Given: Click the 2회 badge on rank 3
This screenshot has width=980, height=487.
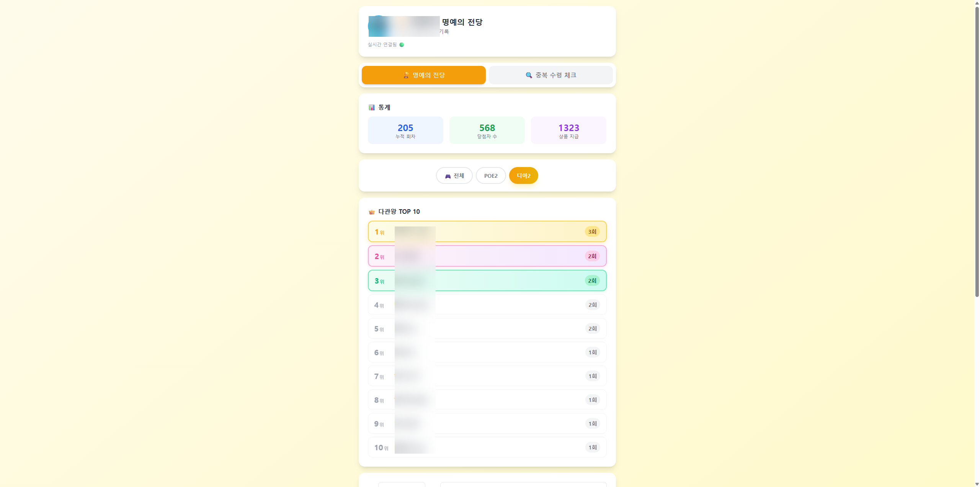Looking at the screenshot, I should click(592, 280).
